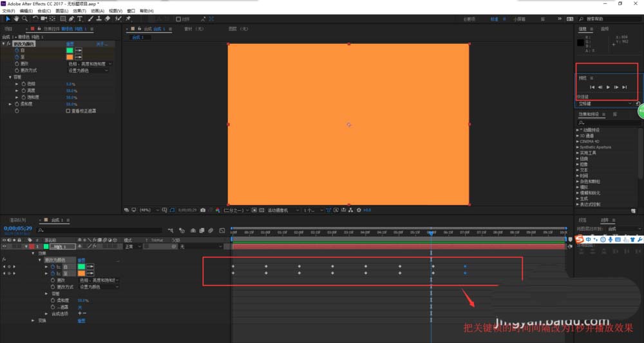Open the 活动摄像机 camera view dropdown
This screenshot has height=343, width=644.
[283, 210]
